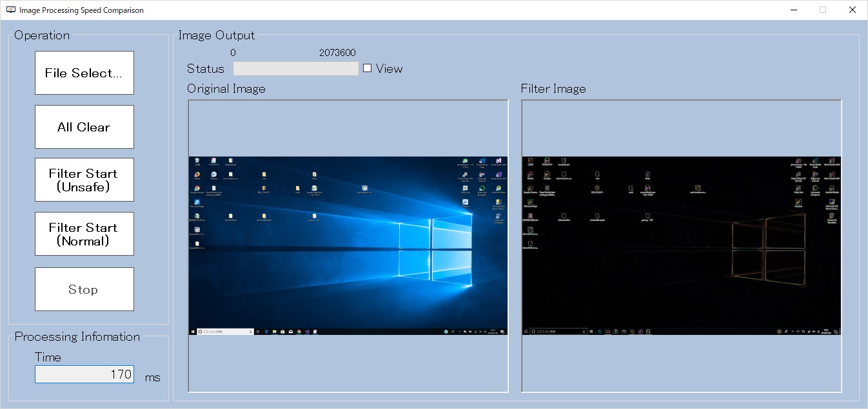Click the Status progress bar
This screenshot has width=868, height=409.
(x=295, y=69)
